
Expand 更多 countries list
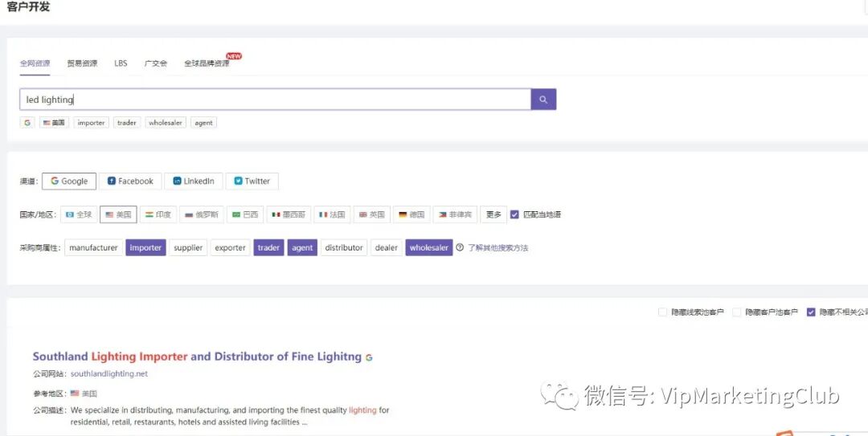pos(493,214)
